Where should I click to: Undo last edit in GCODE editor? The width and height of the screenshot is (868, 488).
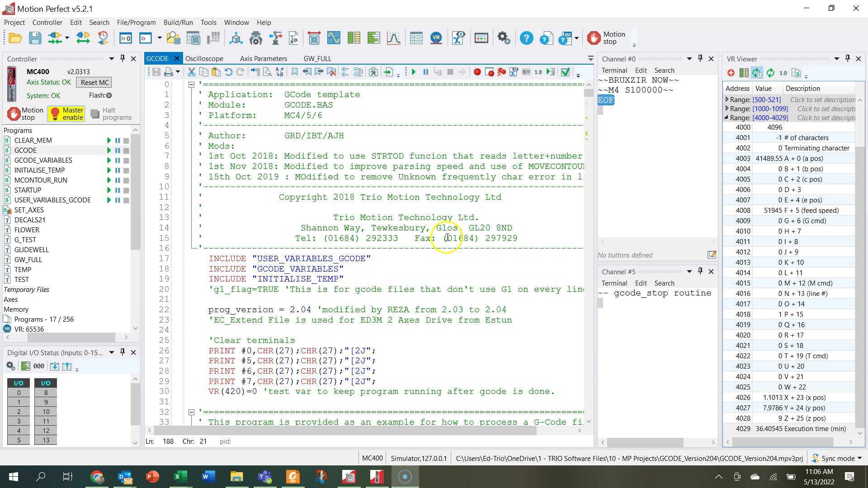click(228, 72)
